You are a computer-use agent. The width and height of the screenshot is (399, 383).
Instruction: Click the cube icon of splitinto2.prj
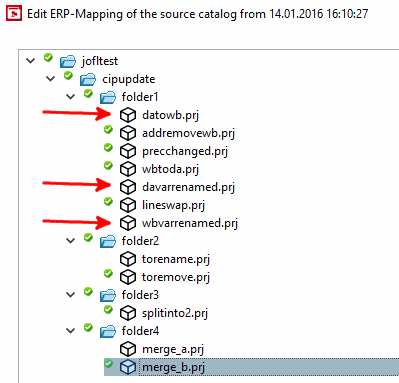pyautogui.click(x=128, y=313)
